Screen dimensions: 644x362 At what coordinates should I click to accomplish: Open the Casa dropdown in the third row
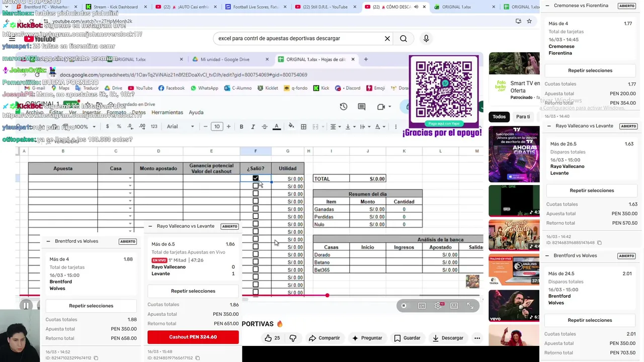[130, 194]
